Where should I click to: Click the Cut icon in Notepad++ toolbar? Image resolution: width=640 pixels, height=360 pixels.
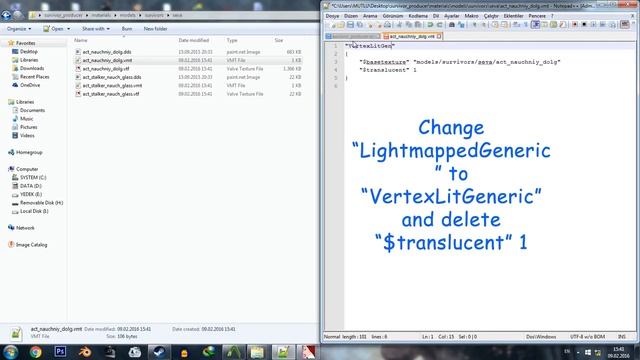coord(399,25)
